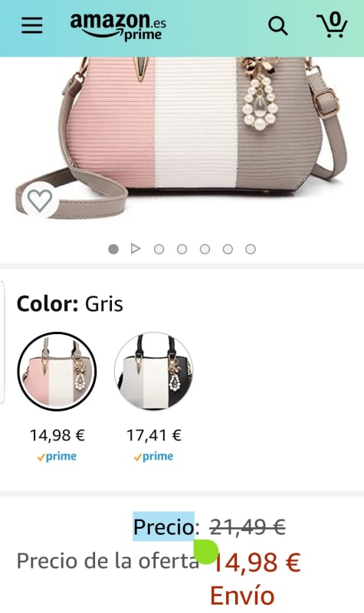
Task: Tap the 14,98 € variant price
Action: 57,435
